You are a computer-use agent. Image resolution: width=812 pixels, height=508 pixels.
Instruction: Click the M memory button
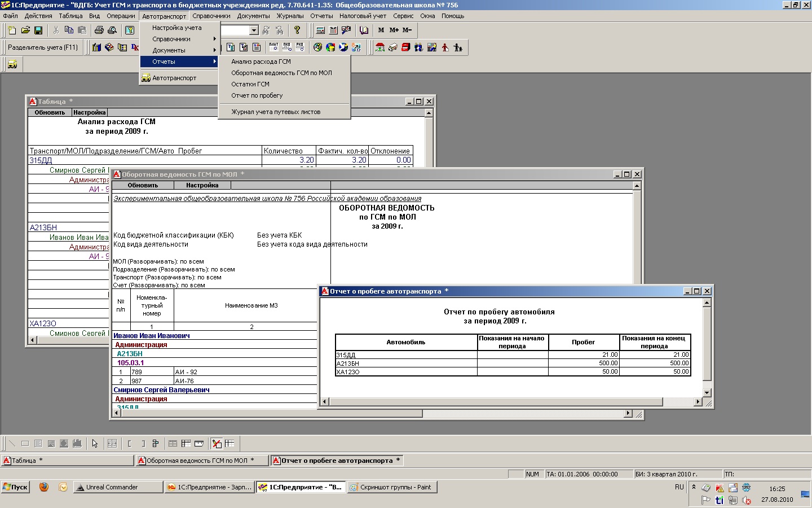point(381,30)
